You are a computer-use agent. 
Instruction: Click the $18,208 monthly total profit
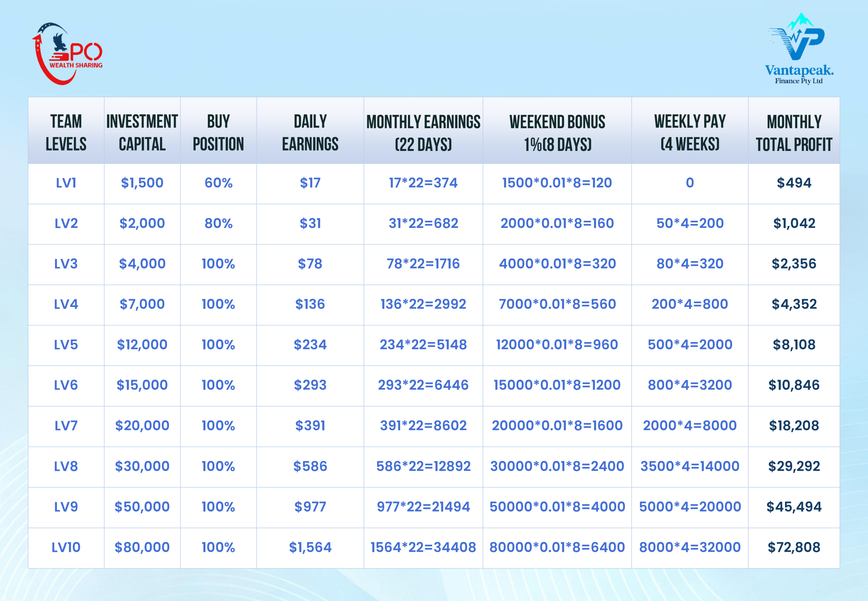(x=794, y=426)
